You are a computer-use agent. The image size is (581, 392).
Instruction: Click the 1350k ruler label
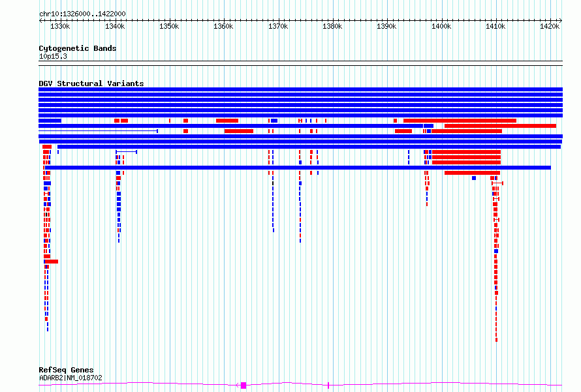click(x=169, y=26)
